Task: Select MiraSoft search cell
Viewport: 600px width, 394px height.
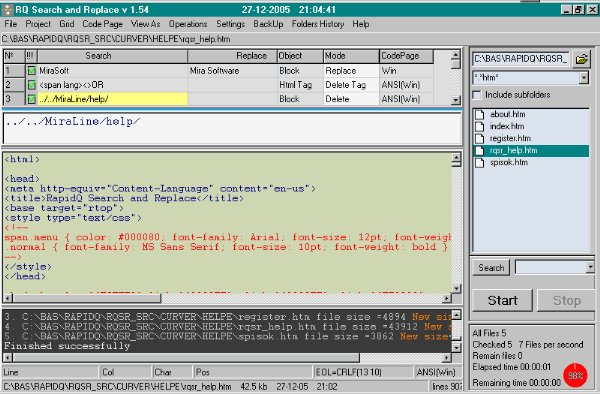Action: [112, 71]
